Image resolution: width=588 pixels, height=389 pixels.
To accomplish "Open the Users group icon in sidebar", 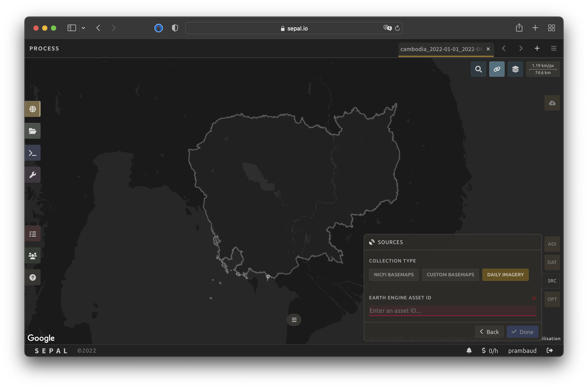I will [x=32, y=255].
